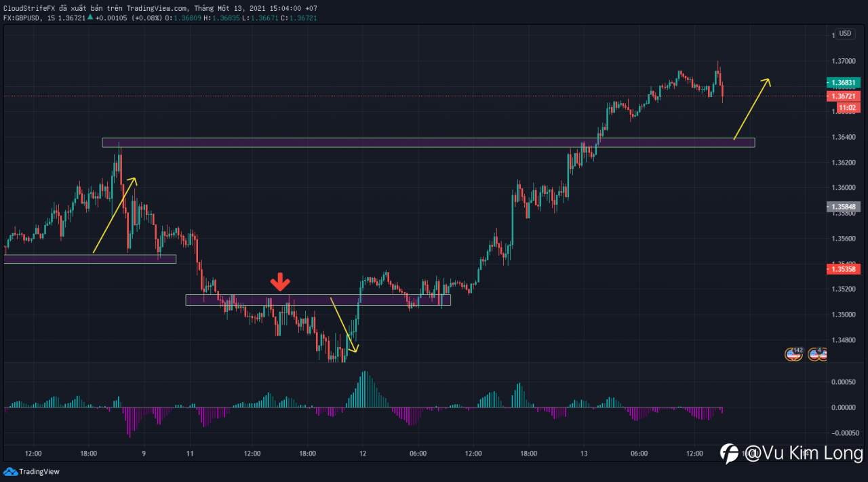Click the green 1.36831 price label
The image size is (868, 482).
(843, 83)
